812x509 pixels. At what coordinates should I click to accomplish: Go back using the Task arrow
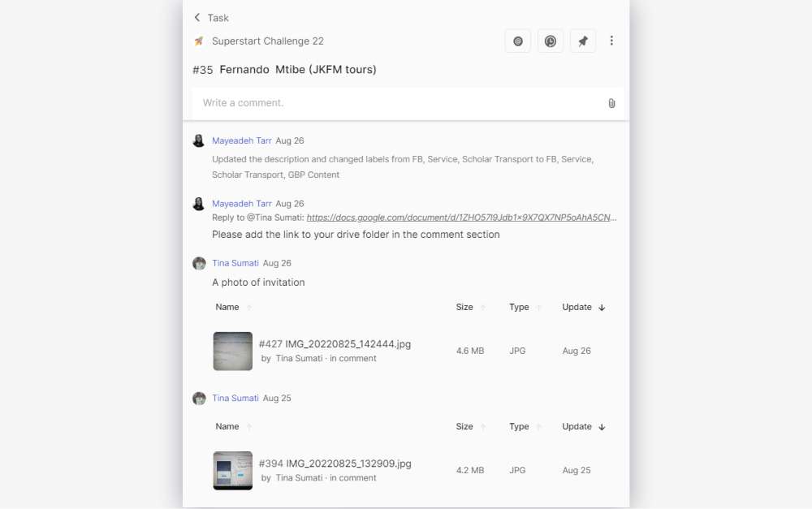pyautogui.click(x=197, y=18)
